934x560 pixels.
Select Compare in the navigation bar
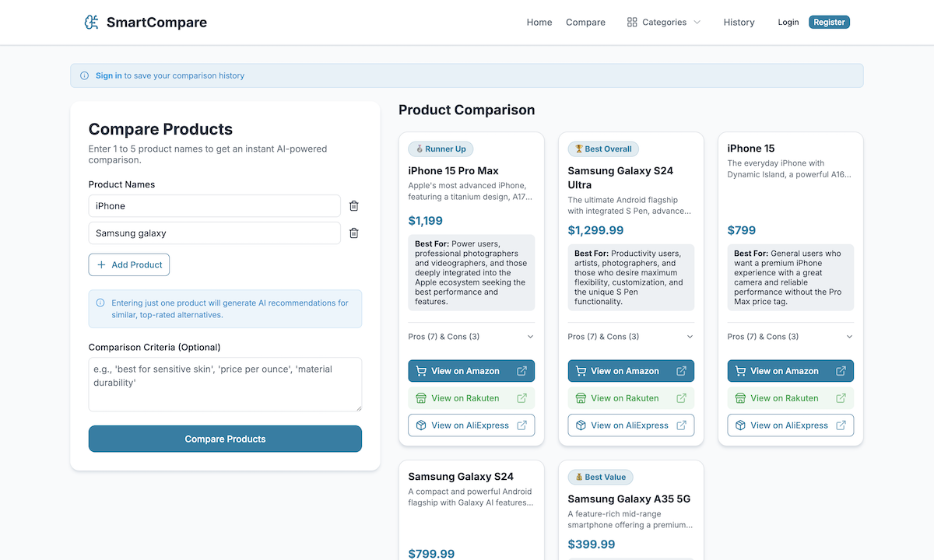click(585, 22)
